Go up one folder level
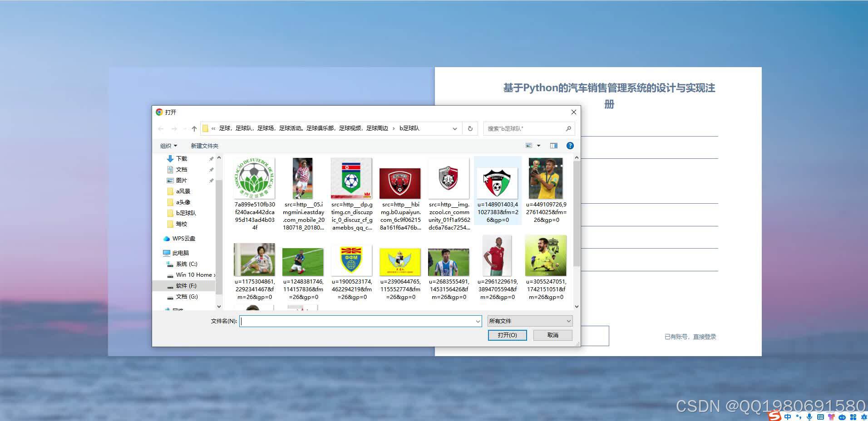This screenshot has height=421, width=868. tap(194, 129)
